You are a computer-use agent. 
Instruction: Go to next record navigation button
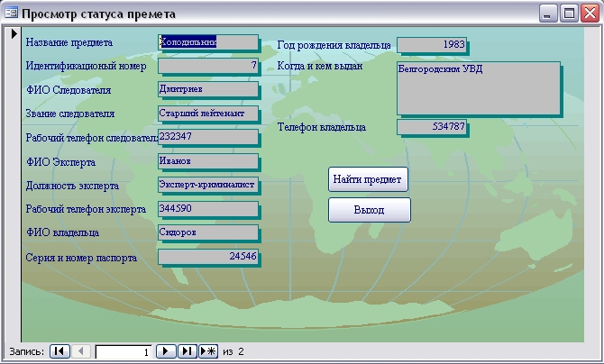click(x=166, y=351)
